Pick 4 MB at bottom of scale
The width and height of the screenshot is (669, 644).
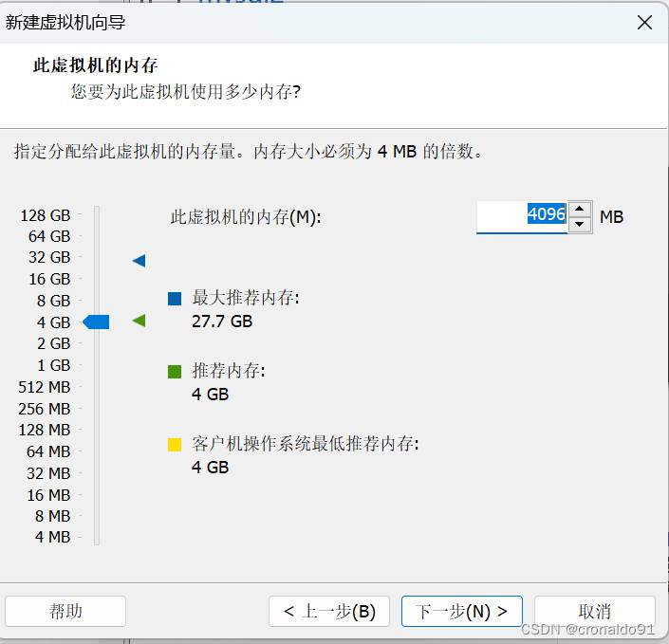click(x=97, y=537)
